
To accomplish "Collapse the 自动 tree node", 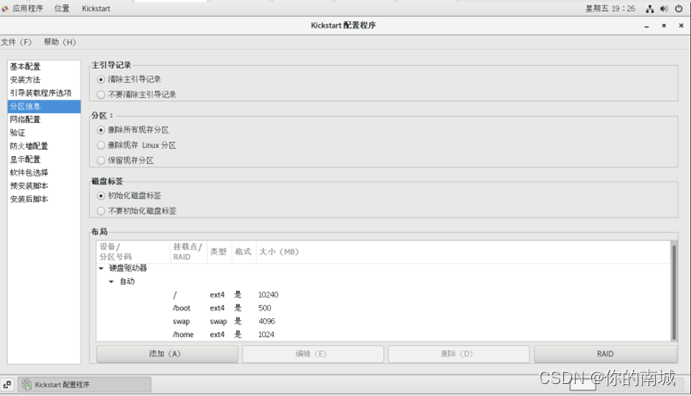I will (x=111, y=281).
